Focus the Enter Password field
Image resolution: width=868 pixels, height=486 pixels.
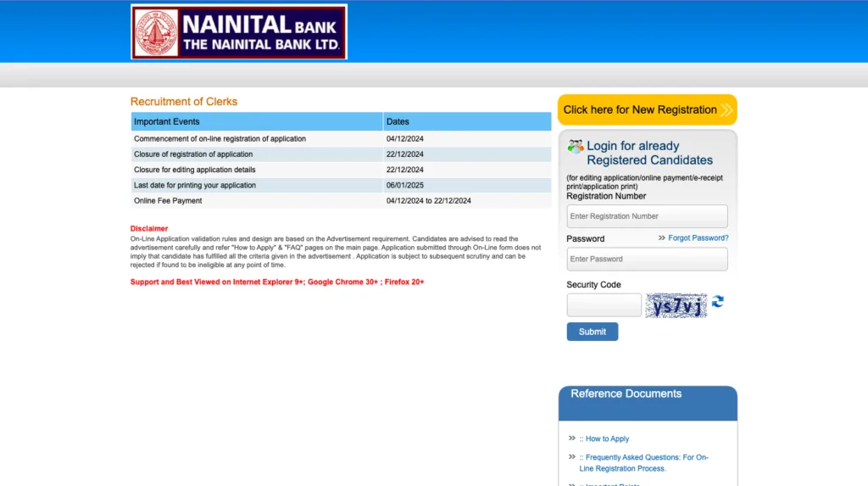coord(647,259)
